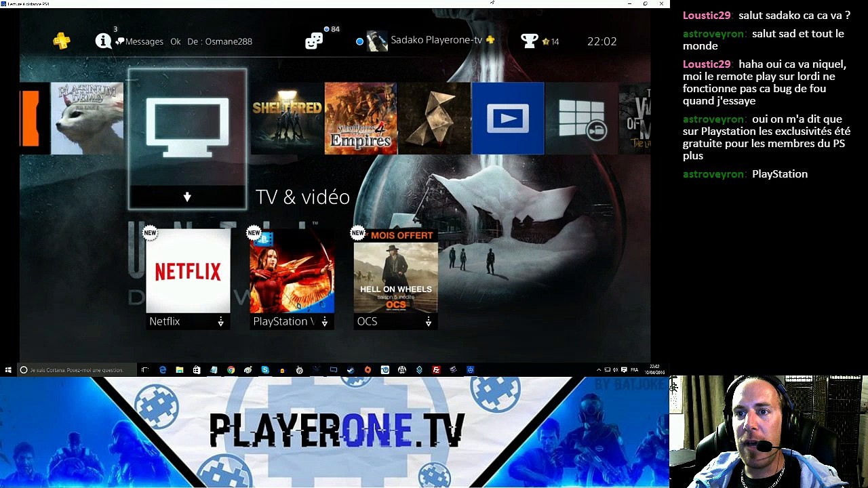Click chat text 'fonctionne pas ca bug de fou'

[754, 89]
